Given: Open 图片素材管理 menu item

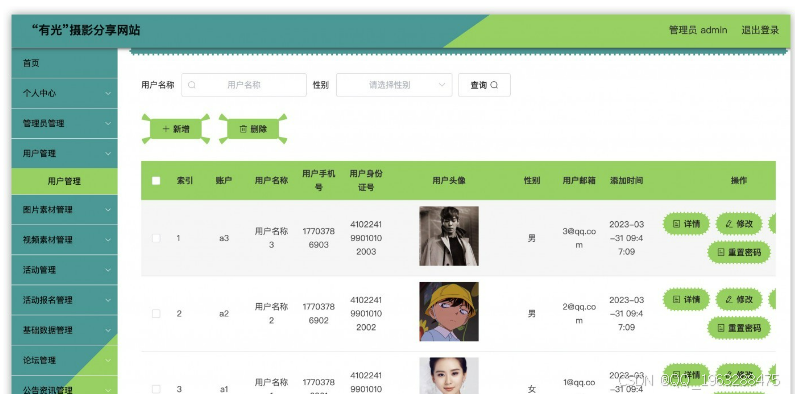Looking at the screenshot, I should coord(64,209).
